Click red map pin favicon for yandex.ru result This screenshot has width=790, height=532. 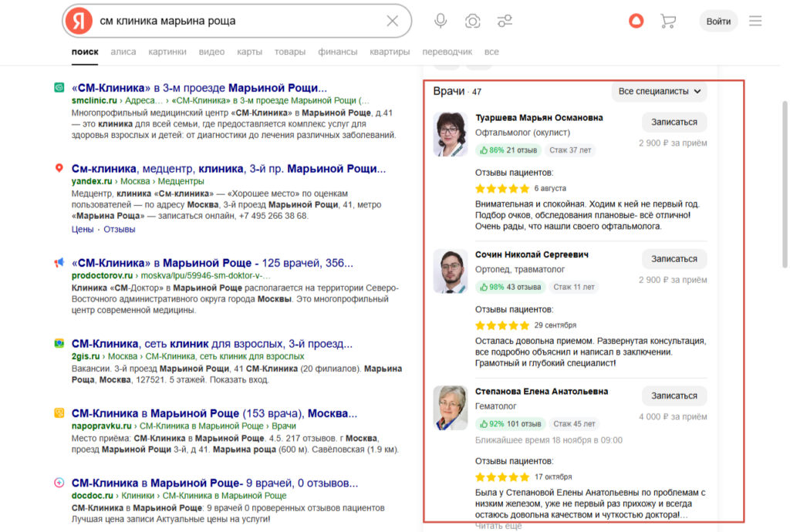(x=59, y=168)
